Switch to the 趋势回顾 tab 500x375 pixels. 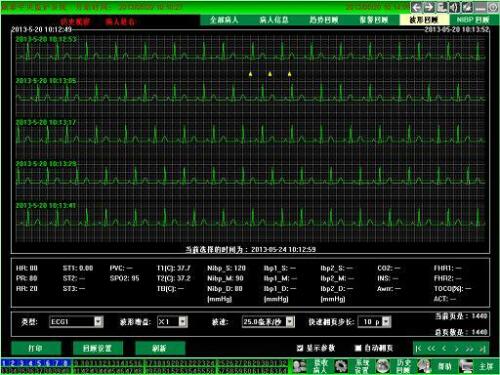tap(324, 20)
